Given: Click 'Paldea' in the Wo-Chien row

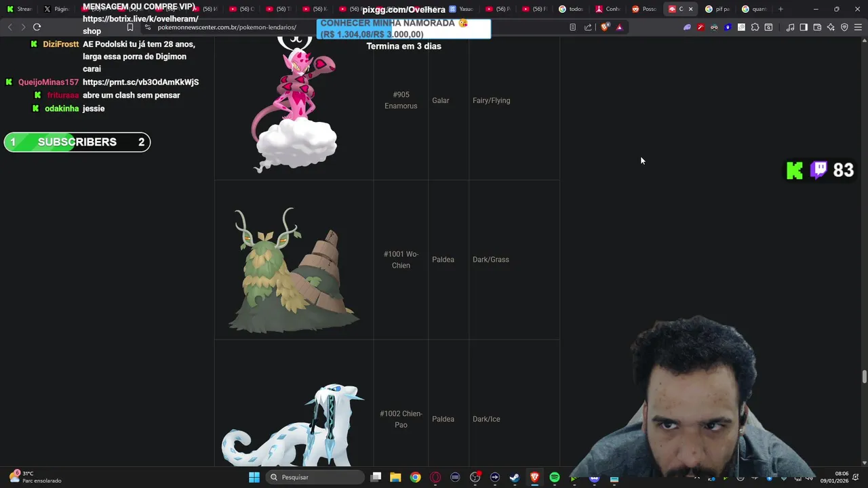Looking at the screenshot, I should pos(443,260).
